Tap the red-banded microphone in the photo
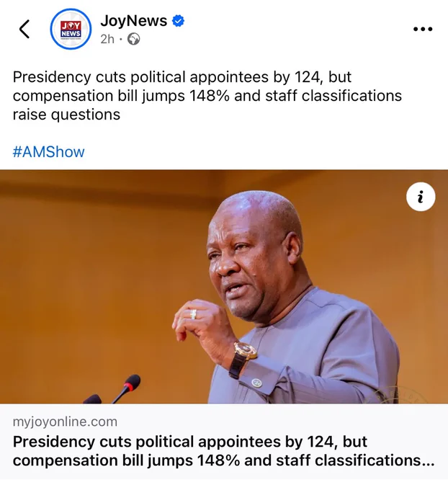 128,388
